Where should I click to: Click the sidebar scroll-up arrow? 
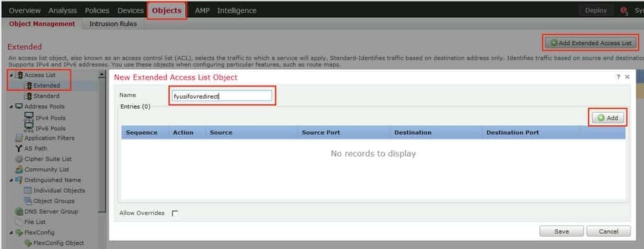click(x=102, y=74)
